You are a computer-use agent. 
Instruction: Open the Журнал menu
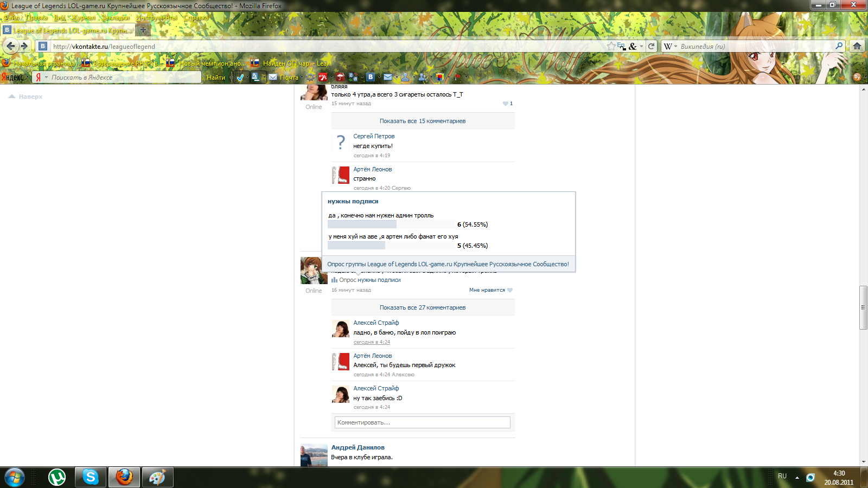pos(84,17)
